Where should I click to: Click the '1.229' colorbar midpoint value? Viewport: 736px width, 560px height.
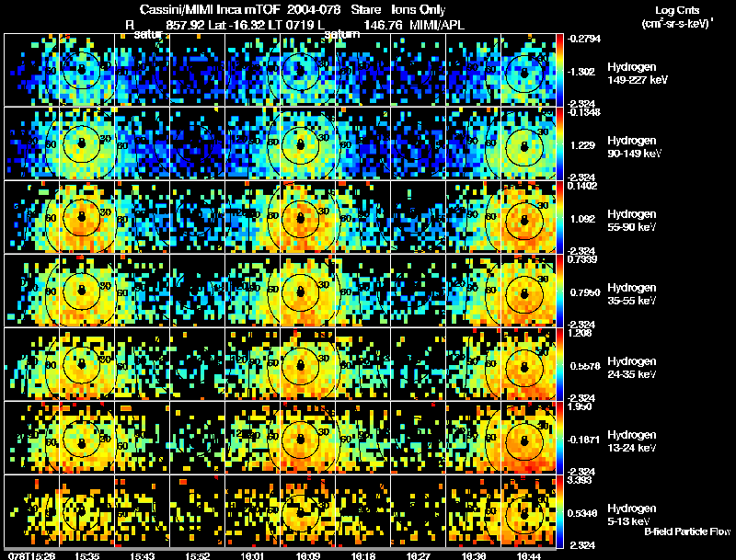click(582, 145)
